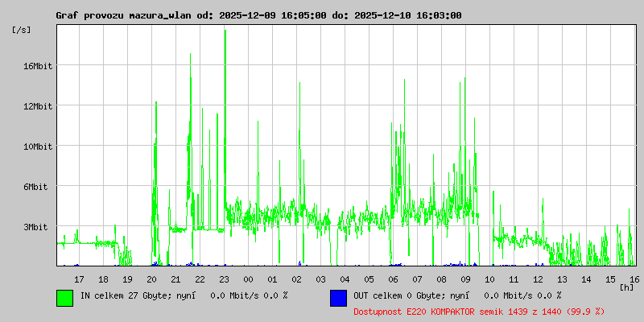
Task: Click the 10Mbit y-axis label
Action: coord(37,147)
